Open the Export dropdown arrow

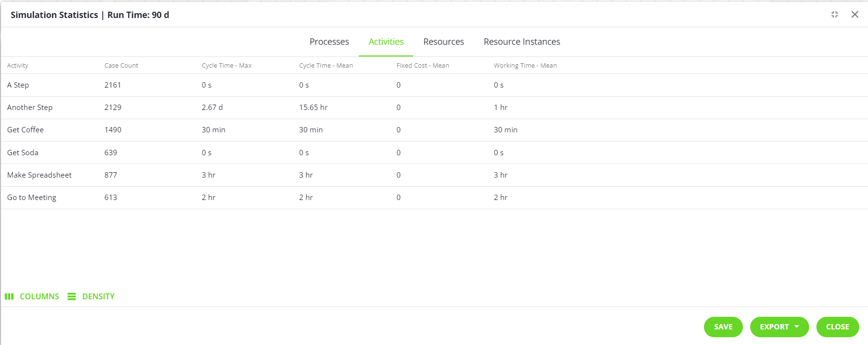796,327
